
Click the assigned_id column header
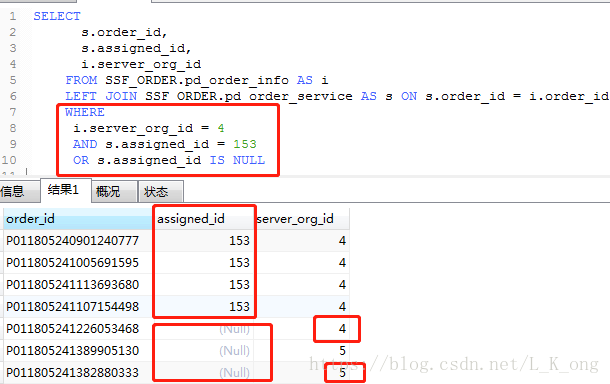[203, 219]
